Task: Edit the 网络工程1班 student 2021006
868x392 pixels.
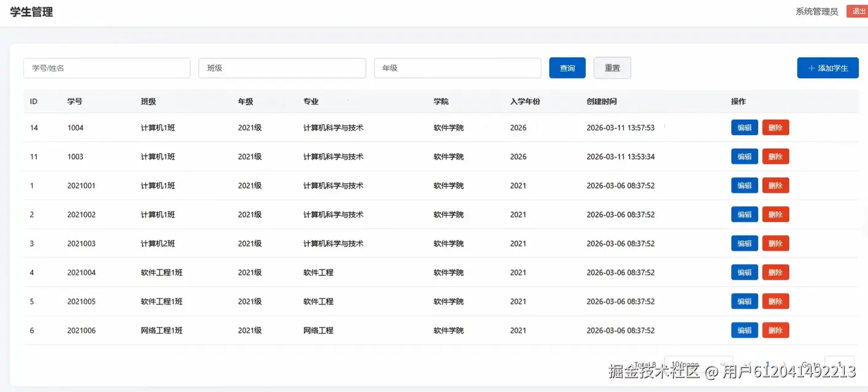Action: coord(745,331)
